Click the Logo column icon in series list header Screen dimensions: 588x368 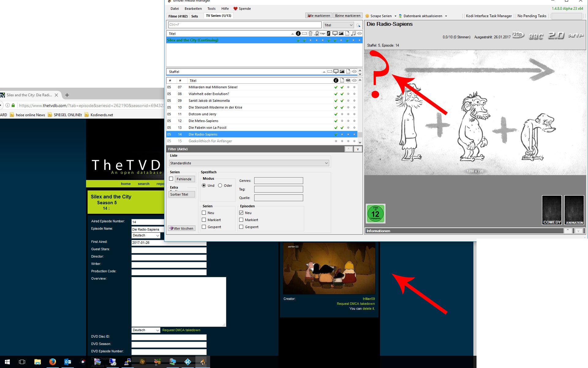click(x=322, y=33)
